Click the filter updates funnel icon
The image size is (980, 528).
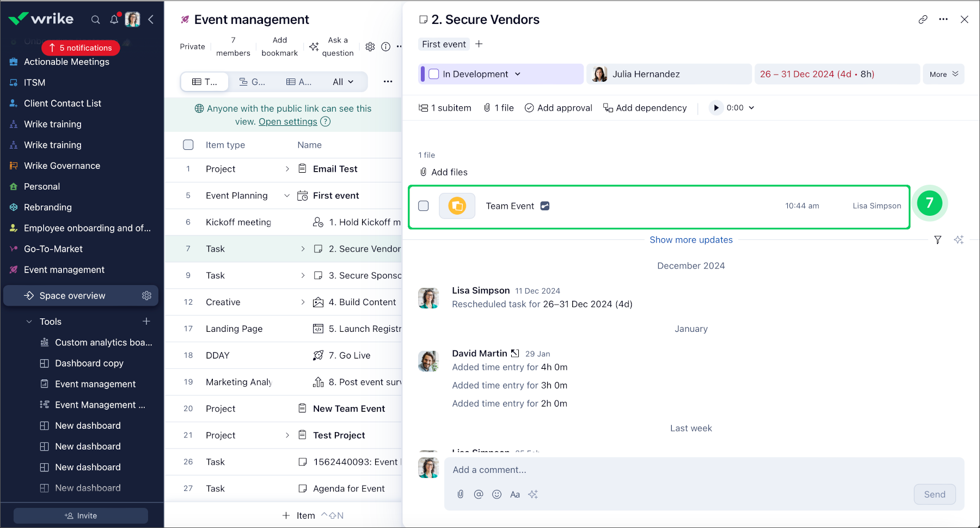[938, 240]
